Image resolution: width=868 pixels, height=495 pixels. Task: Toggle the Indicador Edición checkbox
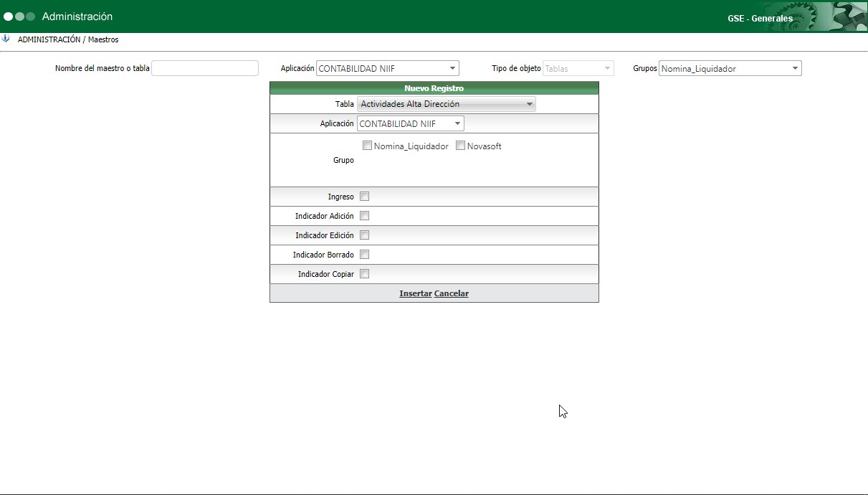364,235
